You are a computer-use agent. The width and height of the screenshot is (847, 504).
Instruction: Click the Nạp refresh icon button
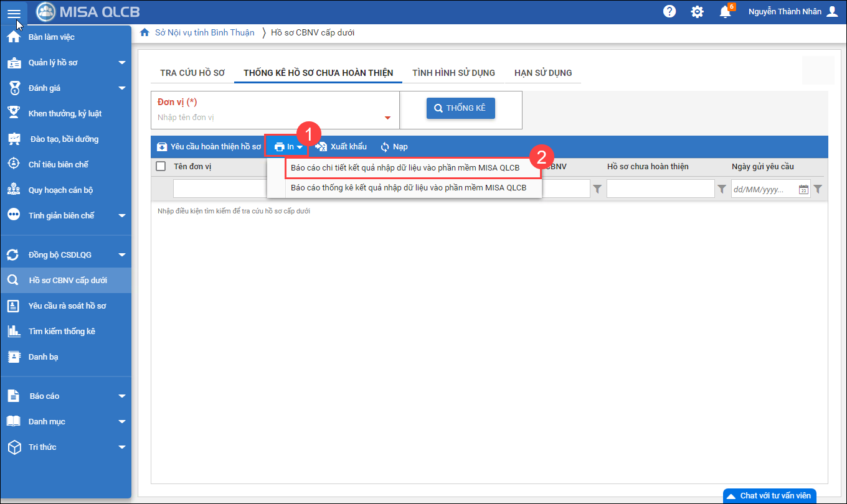pyautogui.click(x=394, y=147)
